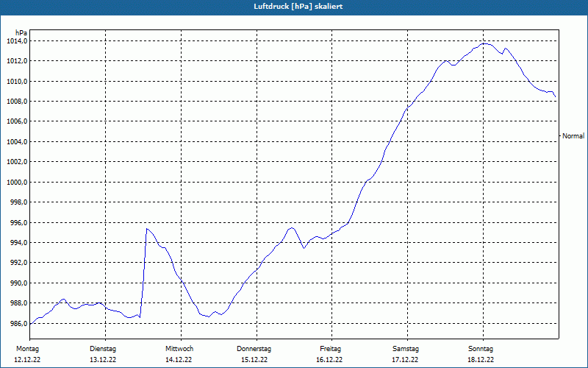Click the 1002,0 axis value
588x368 pixels.
pos(17,162)
